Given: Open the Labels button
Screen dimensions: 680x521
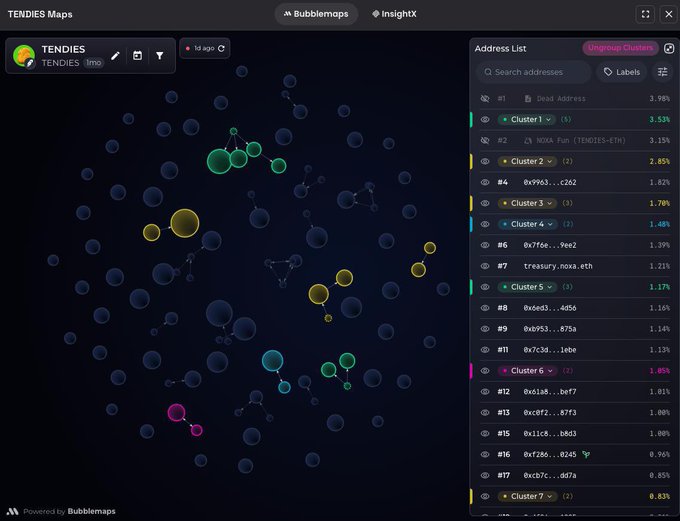Looking at the screenshot, I should coord(621,72).
